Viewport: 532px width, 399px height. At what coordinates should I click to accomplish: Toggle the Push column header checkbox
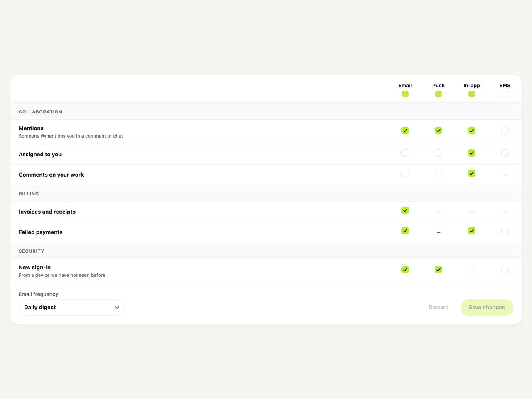pos(438,94)
